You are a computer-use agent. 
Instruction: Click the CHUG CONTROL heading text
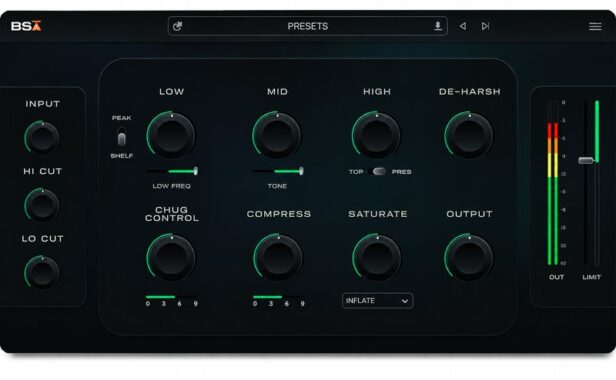point(172,214)
